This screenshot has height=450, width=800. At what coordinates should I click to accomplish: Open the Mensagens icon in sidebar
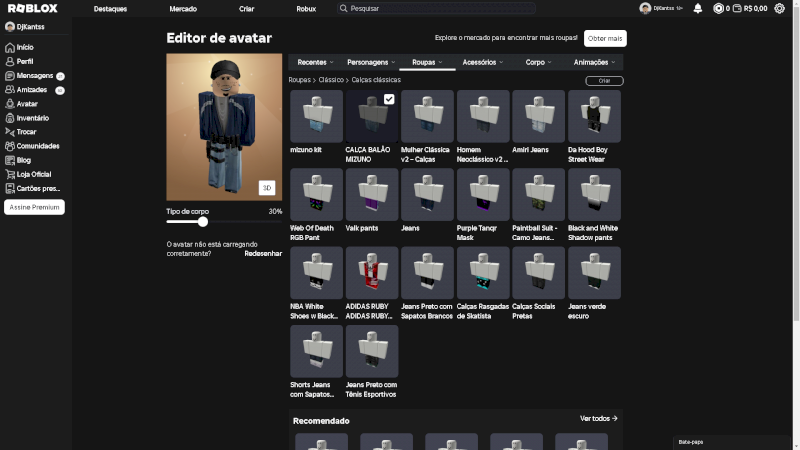tap(10, 76)
